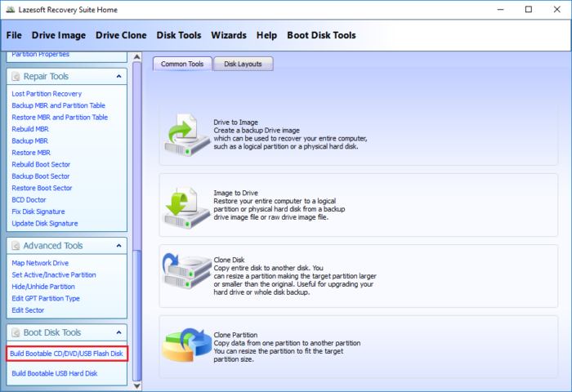Image resolution: width=572 pixels, height=392 pixels.
Task: Open the File menu
Action: pyautogui.click(x=14, y=35)
